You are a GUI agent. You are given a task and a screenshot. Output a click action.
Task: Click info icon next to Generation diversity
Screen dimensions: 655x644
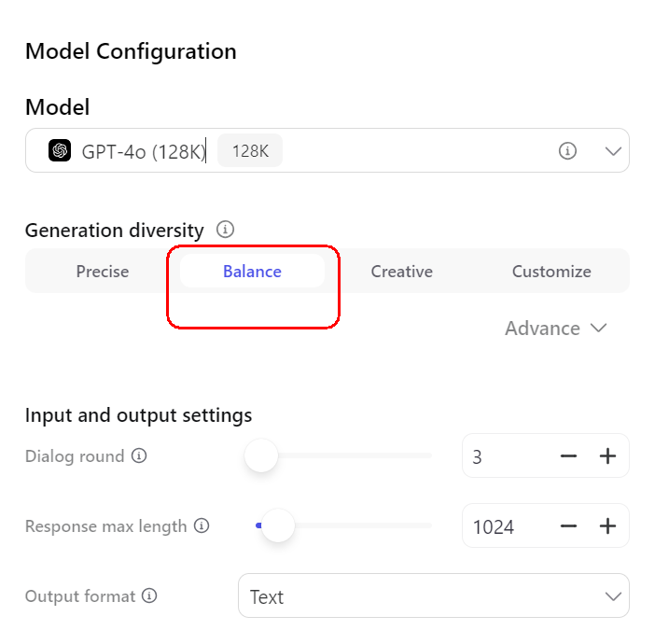click(225, 230)
